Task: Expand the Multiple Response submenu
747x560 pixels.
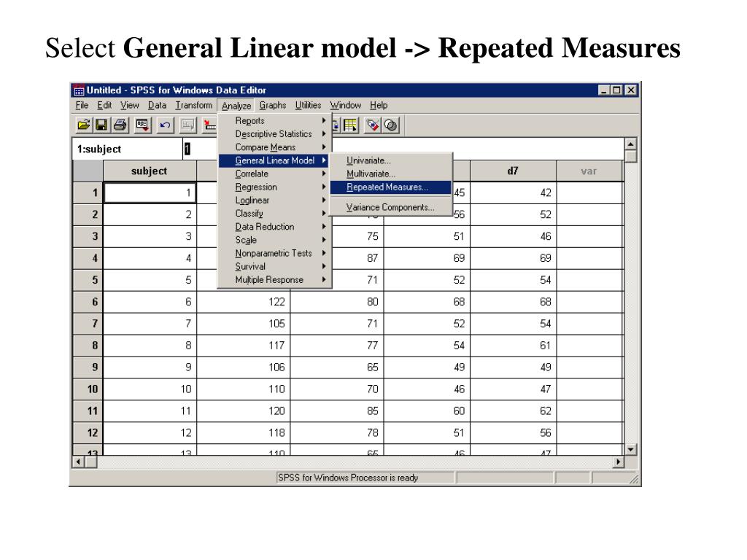Action: [x=274, y=280]
